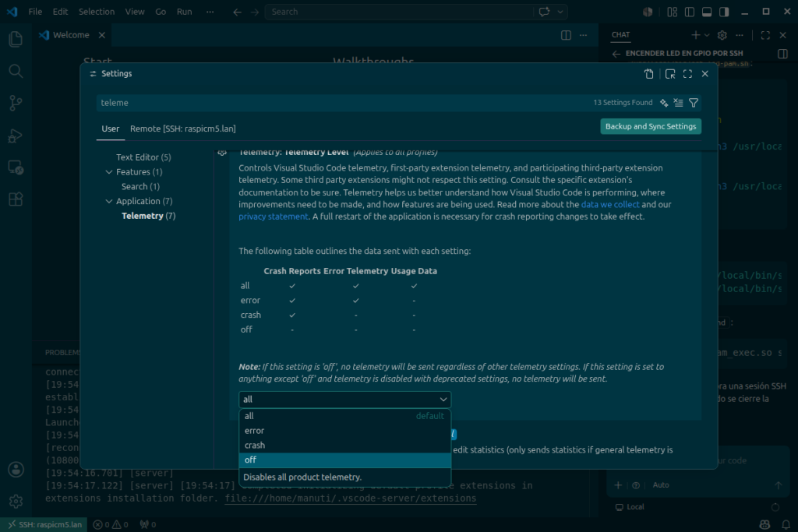Select Text Editor (5) in settings tree
798x532 pixels.
click(143, 157)
